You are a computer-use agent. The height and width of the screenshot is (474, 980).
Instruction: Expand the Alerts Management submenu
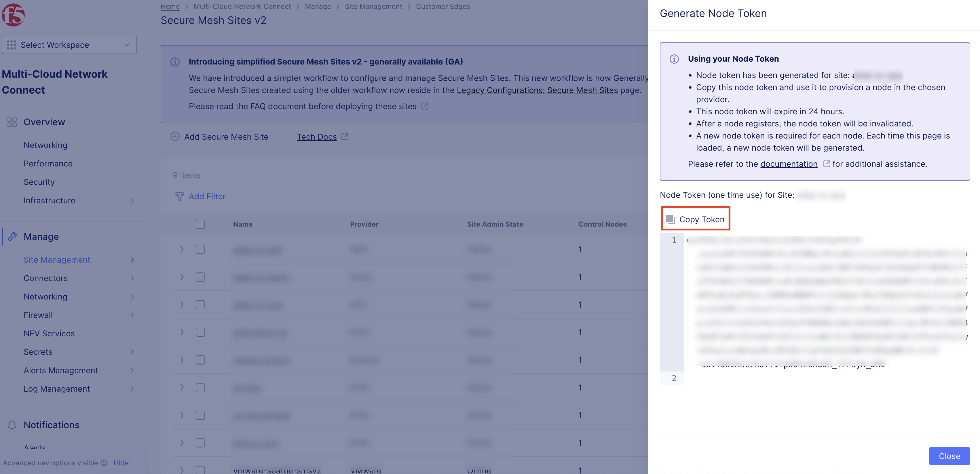[132, 371]
